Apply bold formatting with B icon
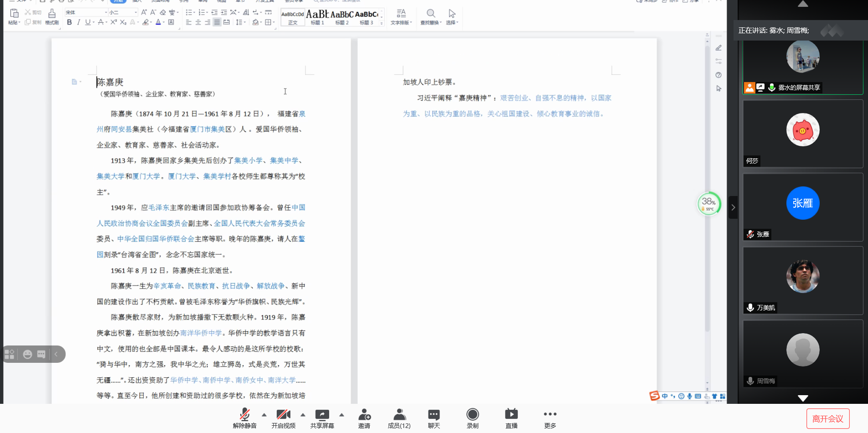 point(69,22)
